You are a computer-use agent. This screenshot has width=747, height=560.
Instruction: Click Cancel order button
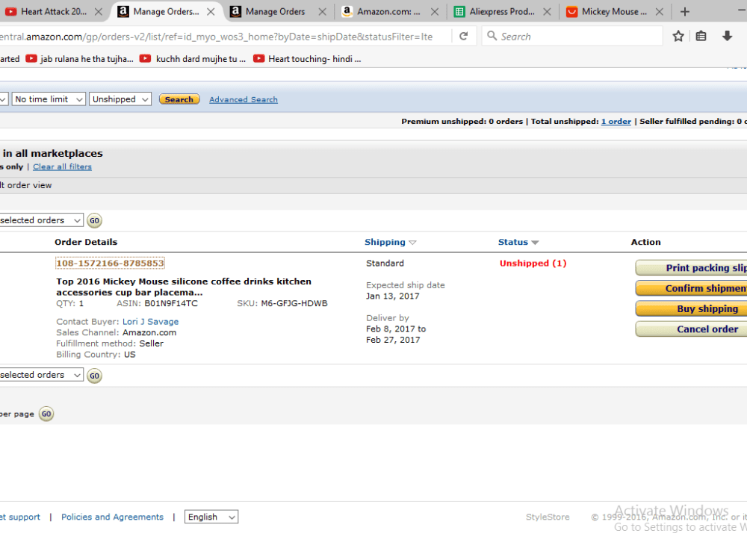click(691, 329)
